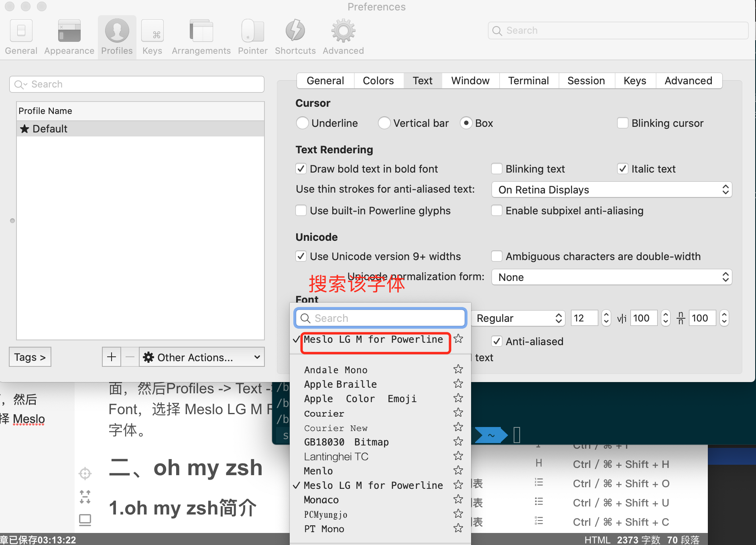The width and height of the screenshot is (756, 545).
Task: Open Advanced preferences gear icon
Action: tap(343, 37)
